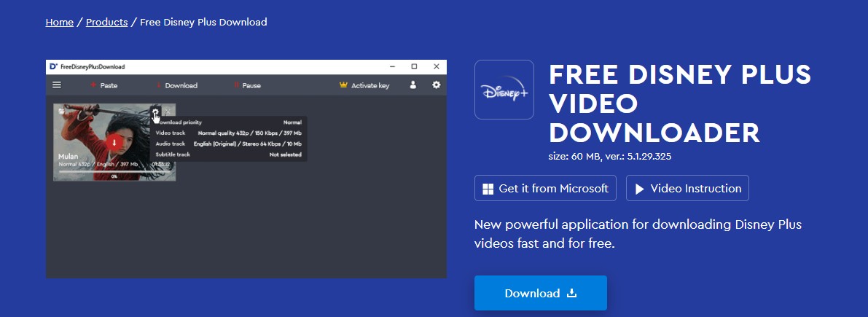
Task: Click the blue Download button
Action: 541,293
